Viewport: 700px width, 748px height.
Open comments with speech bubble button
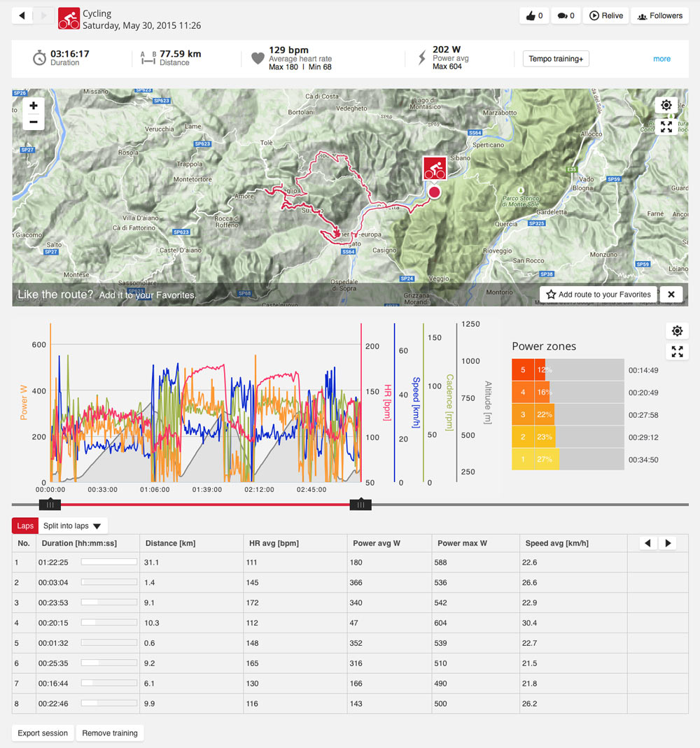[566, 15]
